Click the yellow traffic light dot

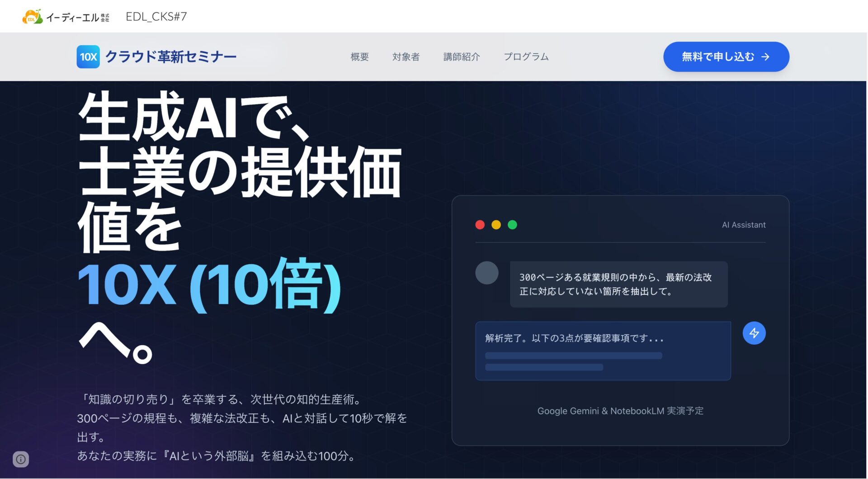tap(496, 224)
